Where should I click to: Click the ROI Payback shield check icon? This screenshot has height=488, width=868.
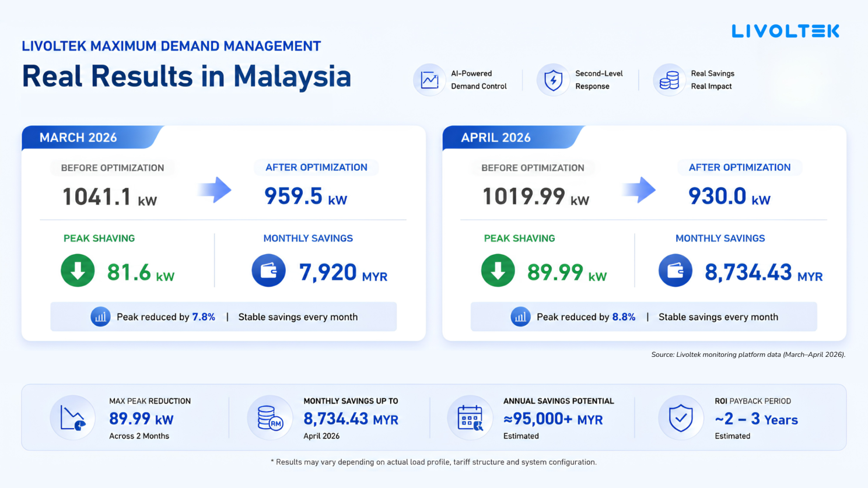(x=681, y=417)
